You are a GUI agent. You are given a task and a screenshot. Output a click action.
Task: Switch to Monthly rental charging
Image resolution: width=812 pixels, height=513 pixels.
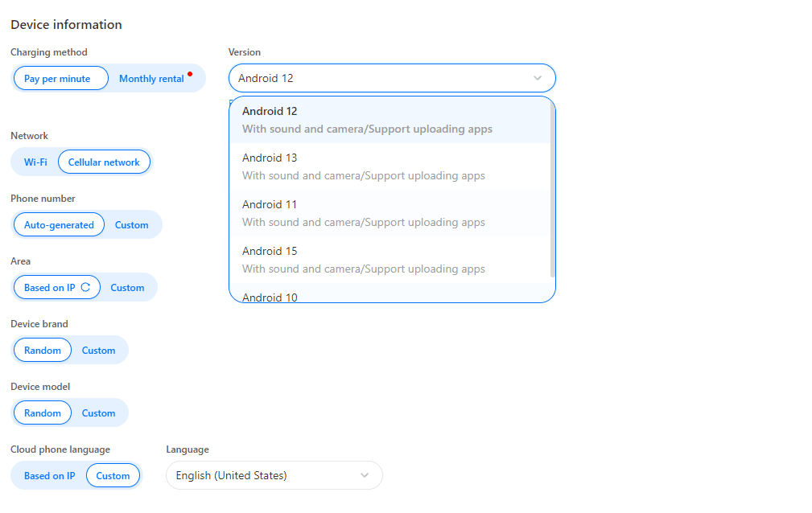coord(153,78)
